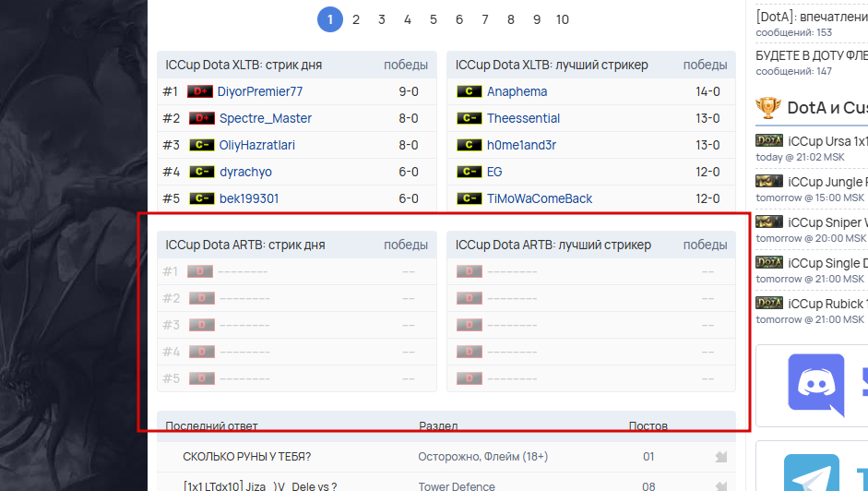The height and width of the screenshot is (491, 868).
Task: Click ICCup Dota XLTB: лучший стрикер header
Action: pos(552,65)
